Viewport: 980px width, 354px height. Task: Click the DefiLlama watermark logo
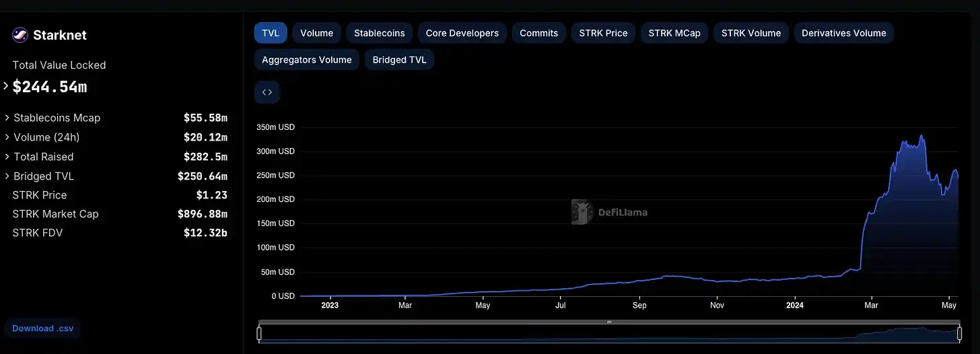582,212
